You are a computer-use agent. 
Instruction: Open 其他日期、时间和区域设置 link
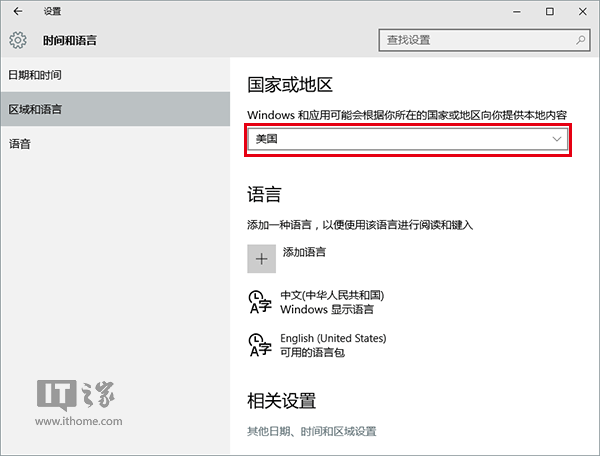[311, 431]
